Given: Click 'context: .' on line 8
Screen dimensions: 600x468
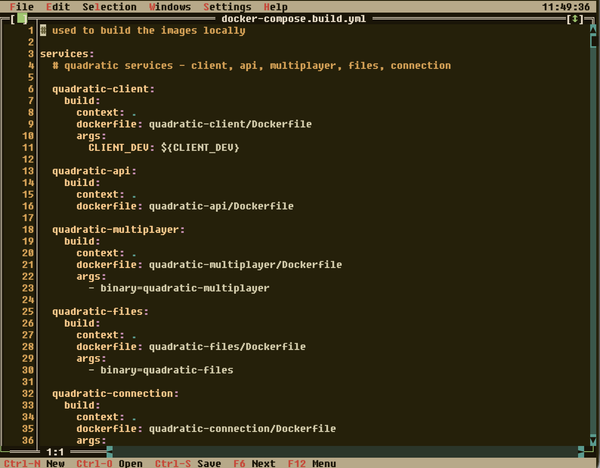Looking at the screenshot, I should click(106, 113).
